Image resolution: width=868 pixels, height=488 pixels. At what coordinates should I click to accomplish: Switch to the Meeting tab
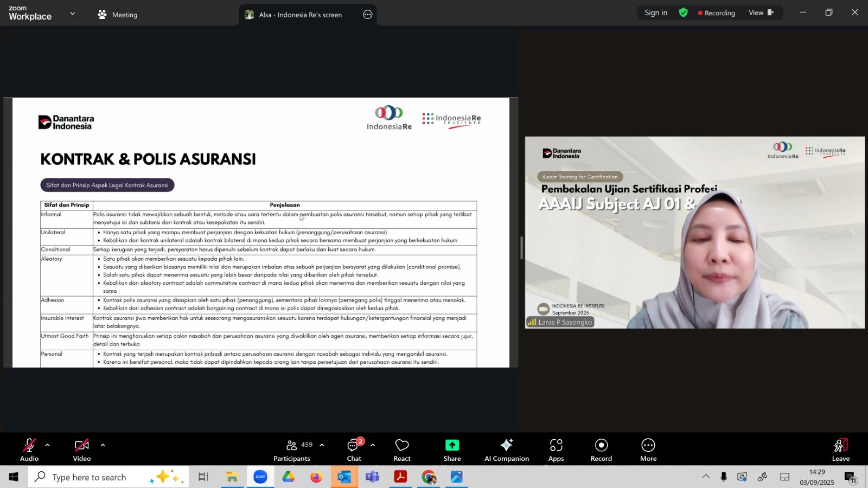coord(118,15)
